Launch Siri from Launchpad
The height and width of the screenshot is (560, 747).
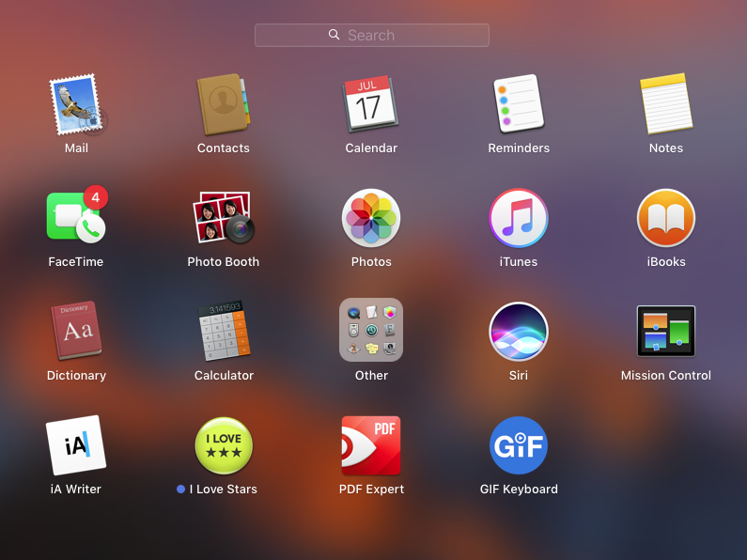pyautogui.click(x=519, y=331)
